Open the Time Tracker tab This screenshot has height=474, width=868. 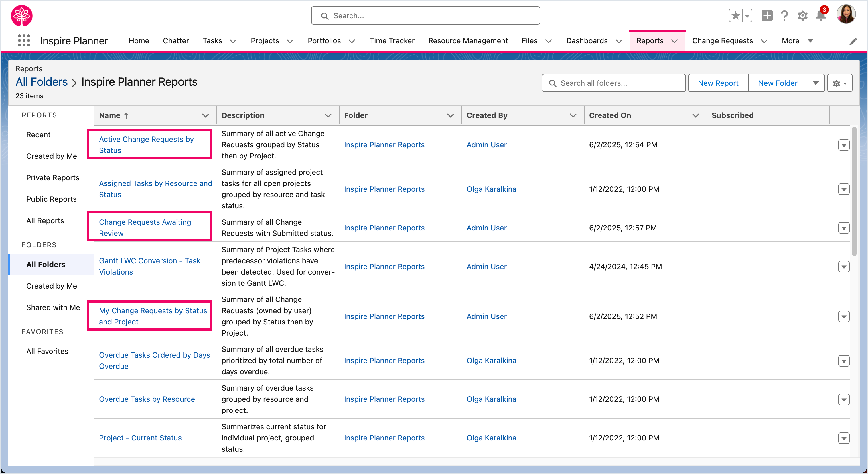[392, 40]
